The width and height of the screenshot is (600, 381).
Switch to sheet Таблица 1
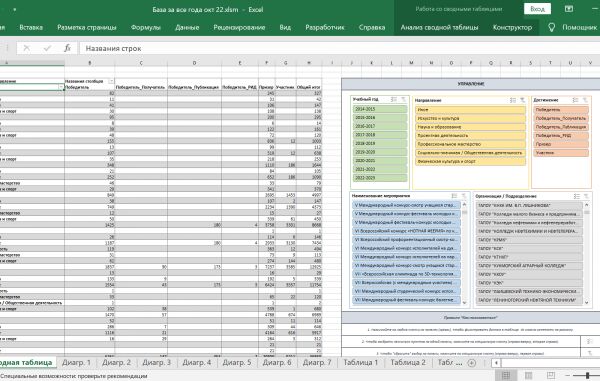(x=360, y=362)
